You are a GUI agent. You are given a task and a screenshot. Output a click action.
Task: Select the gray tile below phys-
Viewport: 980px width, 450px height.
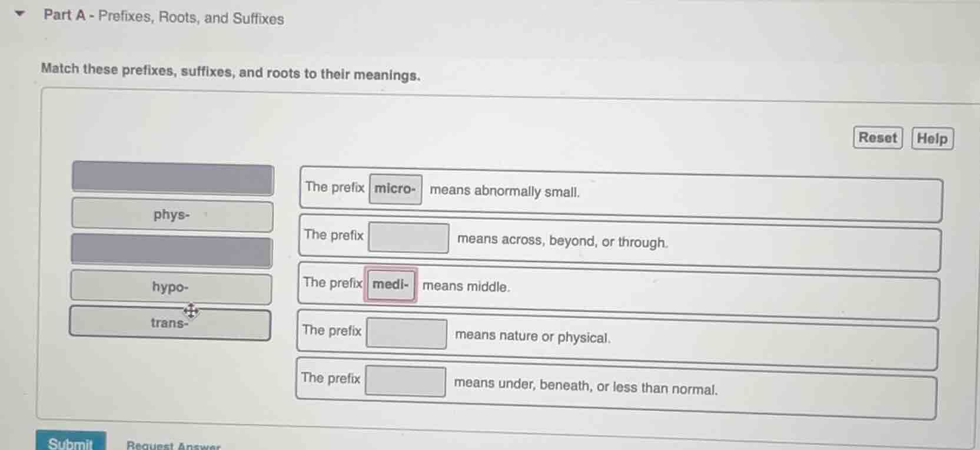(171, 252)
